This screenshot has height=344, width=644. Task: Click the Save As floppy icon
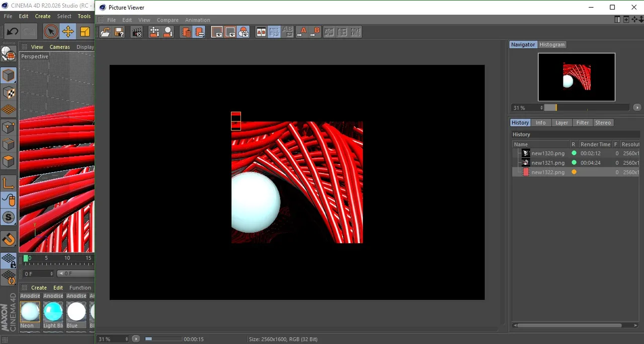119,32
